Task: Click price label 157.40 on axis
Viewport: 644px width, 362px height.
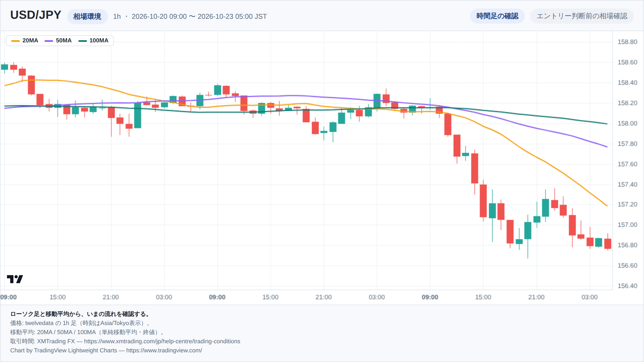Action: tap(627, 184)
